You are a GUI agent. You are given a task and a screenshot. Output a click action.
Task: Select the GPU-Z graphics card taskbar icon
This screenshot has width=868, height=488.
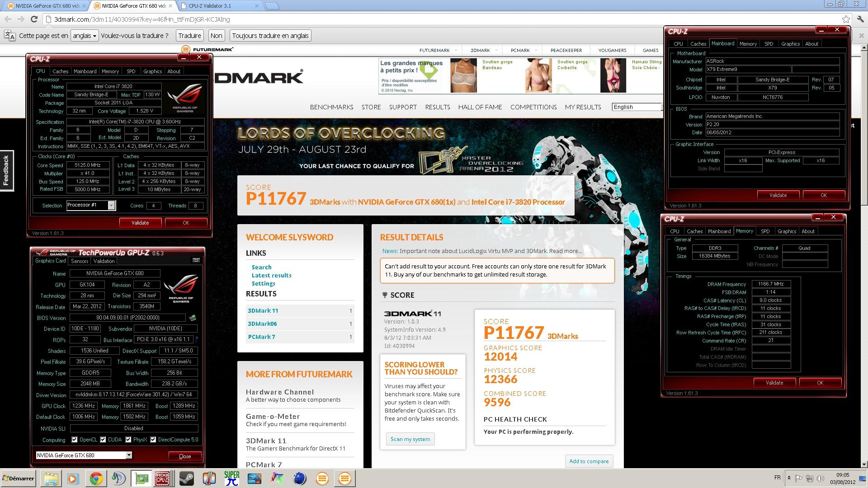click(x=142, y=479)
